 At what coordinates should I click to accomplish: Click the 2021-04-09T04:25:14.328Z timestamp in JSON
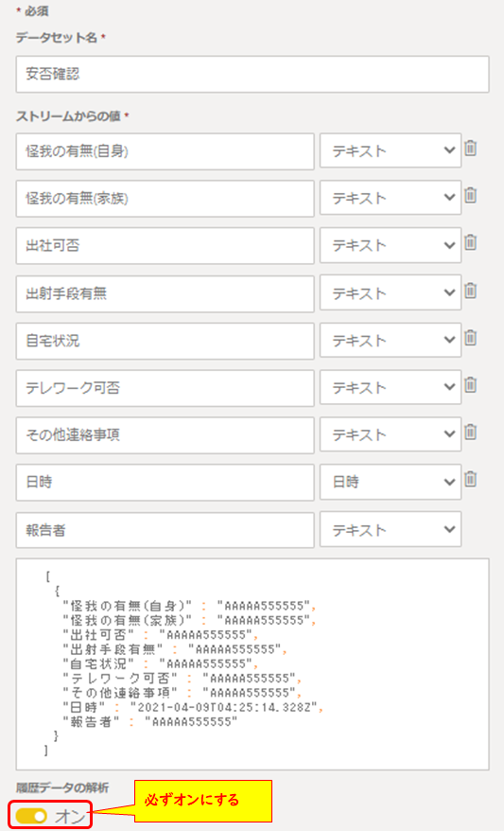[x=223, y=707]
